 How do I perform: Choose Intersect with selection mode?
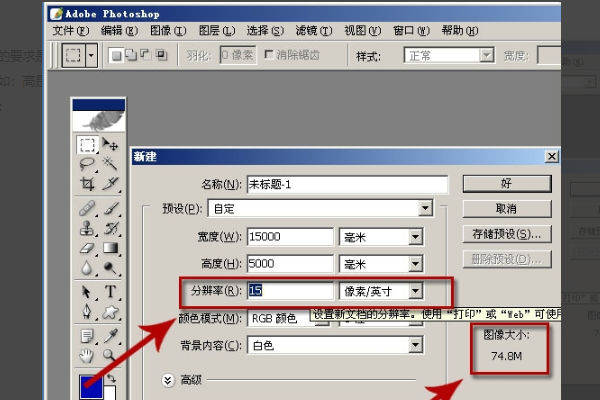click(161, 55)
